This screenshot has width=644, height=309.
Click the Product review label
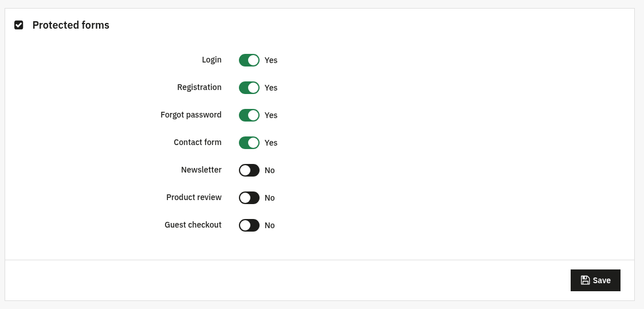194,197
